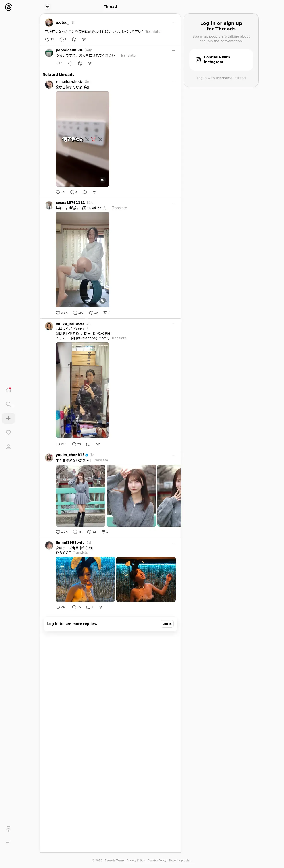Open Threads Terms footer link

[114, 860]
